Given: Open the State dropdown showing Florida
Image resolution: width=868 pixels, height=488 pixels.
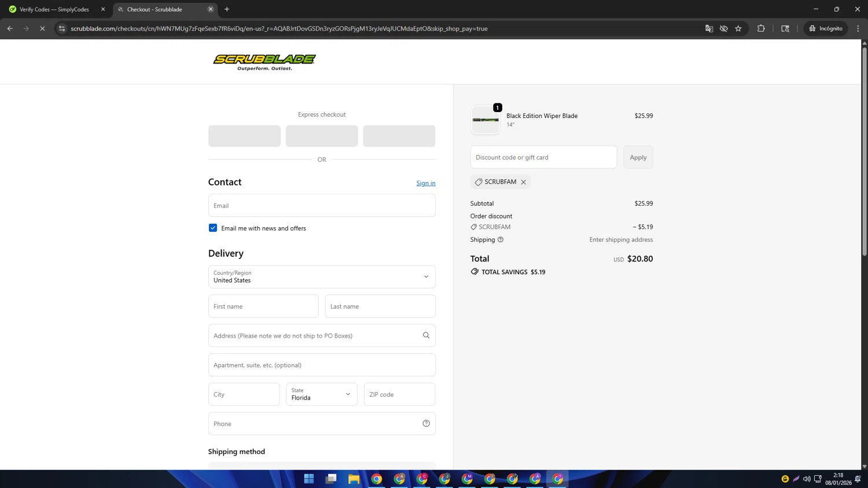Looking at the screenshot, I should (x=322, y=394).
